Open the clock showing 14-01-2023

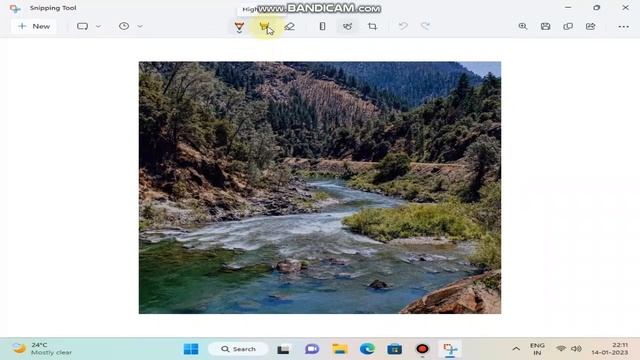click(x=610, y=349)
